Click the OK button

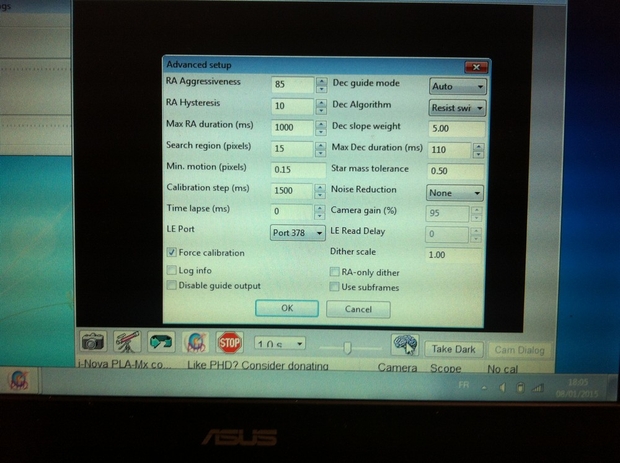click(x=287, y=308)
